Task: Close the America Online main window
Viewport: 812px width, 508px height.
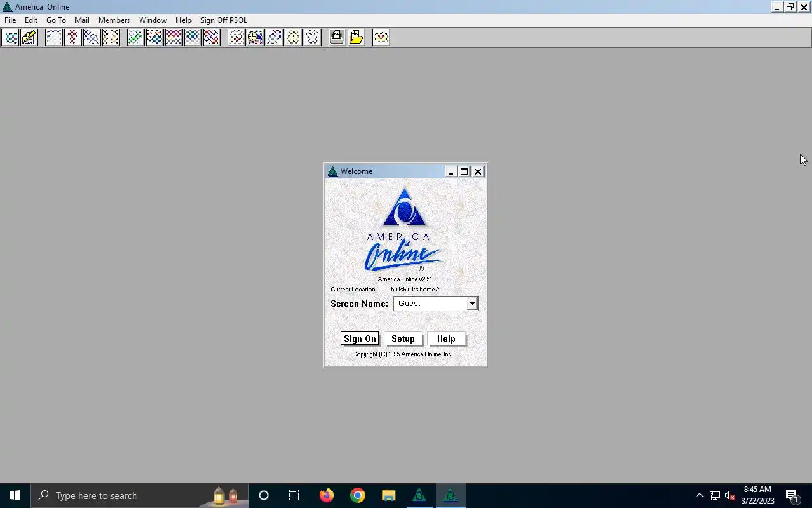Action: [x=804, y=7]
